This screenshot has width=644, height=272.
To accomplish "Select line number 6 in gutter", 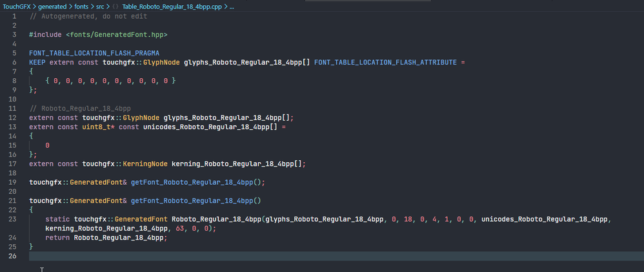I will coord(15,62).
